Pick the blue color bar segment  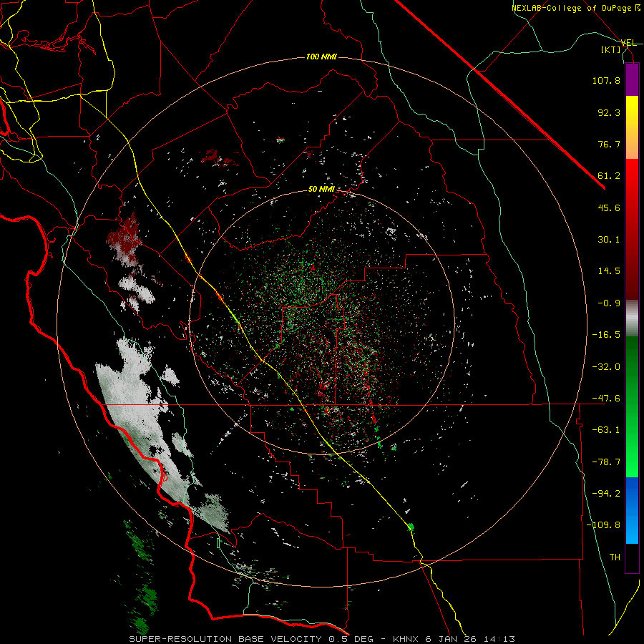(632, 510)
